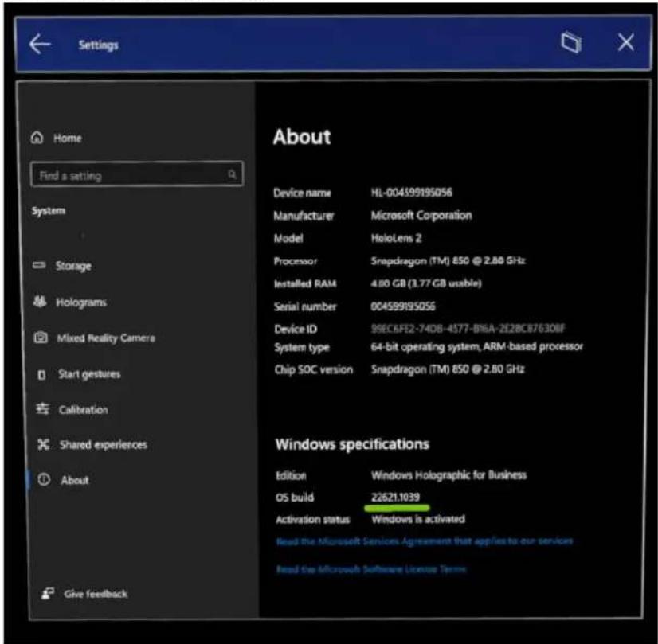
Task: Click Windows Holographic for Business edition
Action: [448, 475]
